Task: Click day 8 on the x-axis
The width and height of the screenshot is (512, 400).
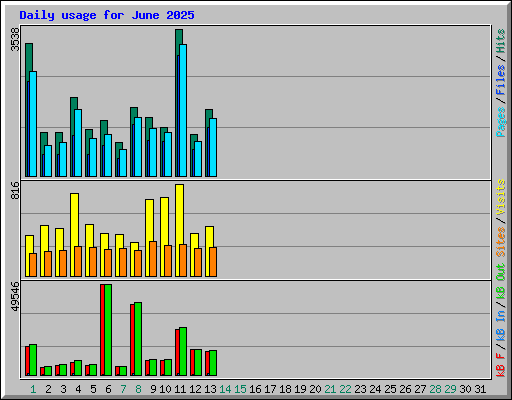Action: [x=138, y=389]
